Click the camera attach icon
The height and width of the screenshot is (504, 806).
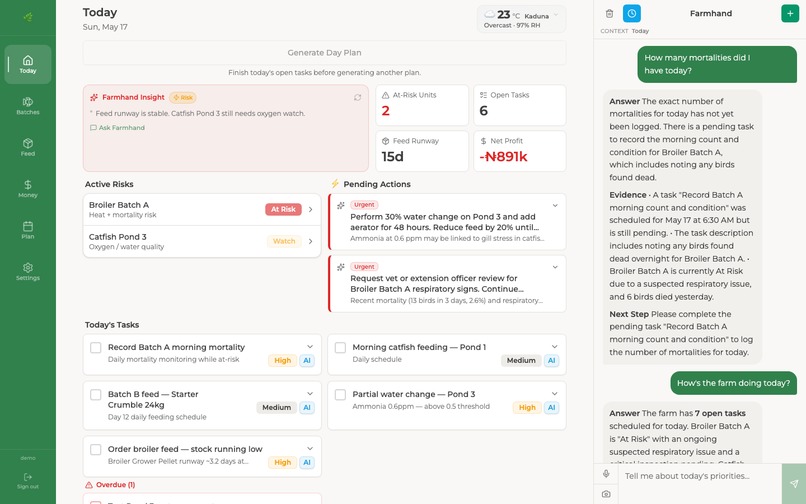coord(606,494)
